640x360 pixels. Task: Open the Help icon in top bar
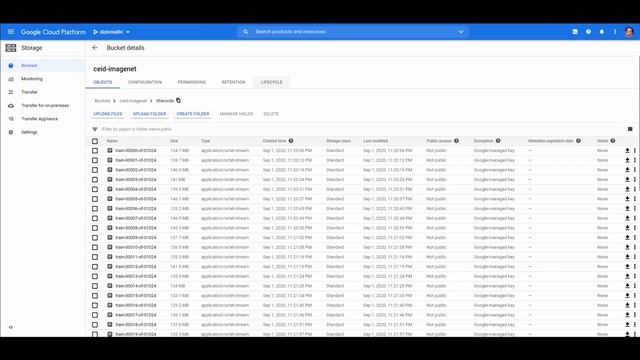[x=588, y=31]
